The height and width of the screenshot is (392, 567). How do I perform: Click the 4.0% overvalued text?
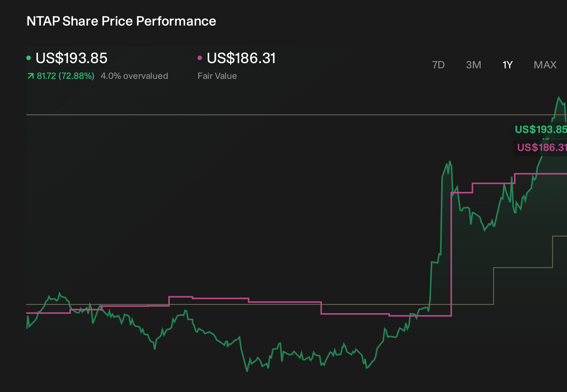coord(134,76)
